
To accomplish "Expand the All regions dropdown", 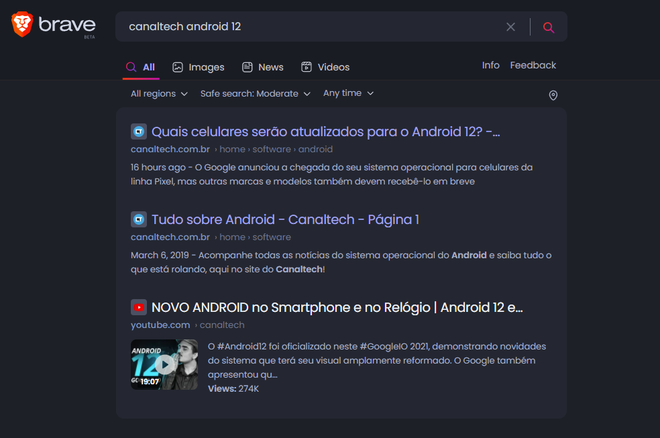I will click(159, 93).
